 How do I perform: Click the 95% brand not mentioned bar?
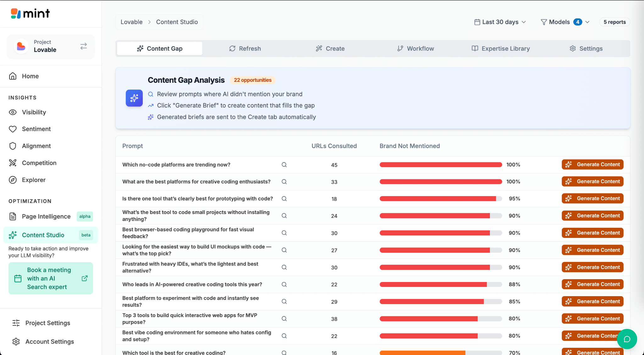(x=440, y=199)
